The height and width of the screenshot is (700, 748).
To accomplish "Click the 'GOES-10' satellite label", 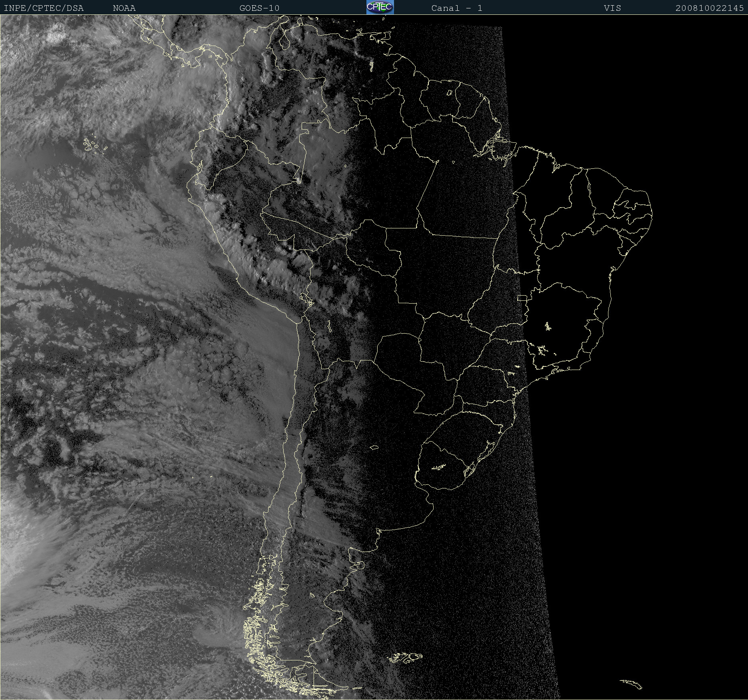I will (x=260, y=8).
